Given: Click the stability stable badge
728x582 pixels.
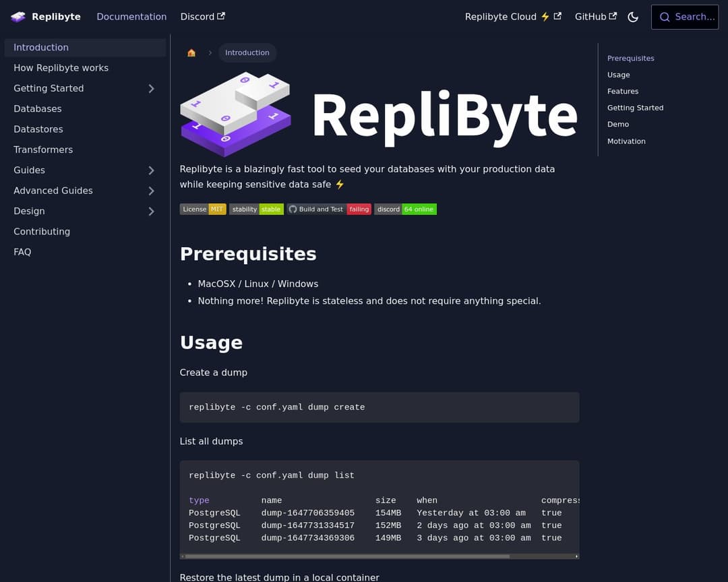Looking at the screenshot, I should point(256,209).
